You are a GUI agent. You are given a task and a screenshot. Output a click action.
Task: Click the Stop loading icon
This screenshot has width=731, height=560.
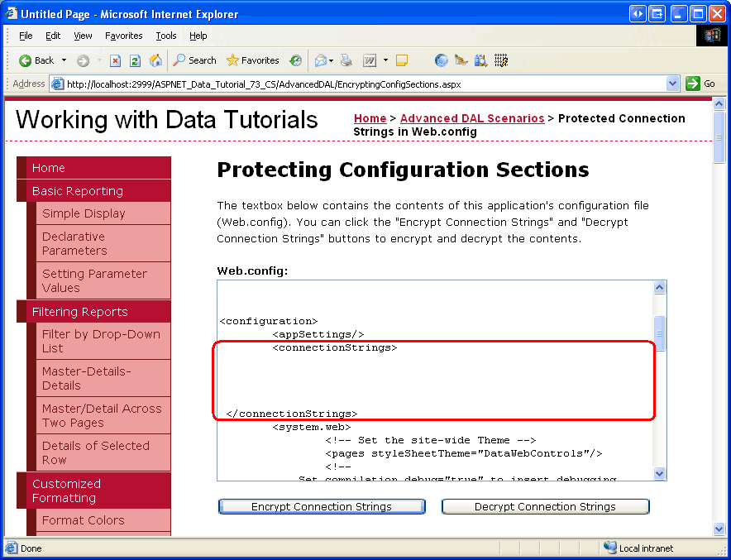(115, 60)
